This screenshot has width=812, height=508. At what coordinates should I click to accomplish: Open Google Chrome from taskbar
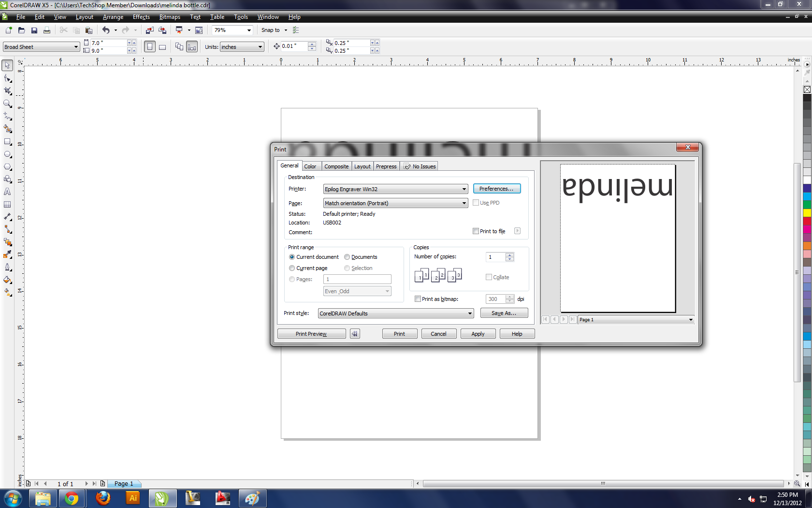pos(72,498)
